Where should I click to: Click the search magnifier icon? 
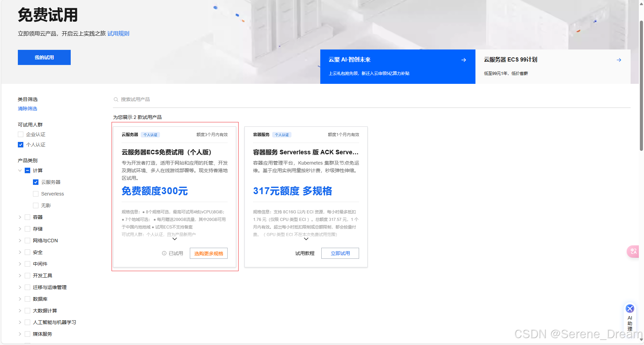(x=116, y=99)
